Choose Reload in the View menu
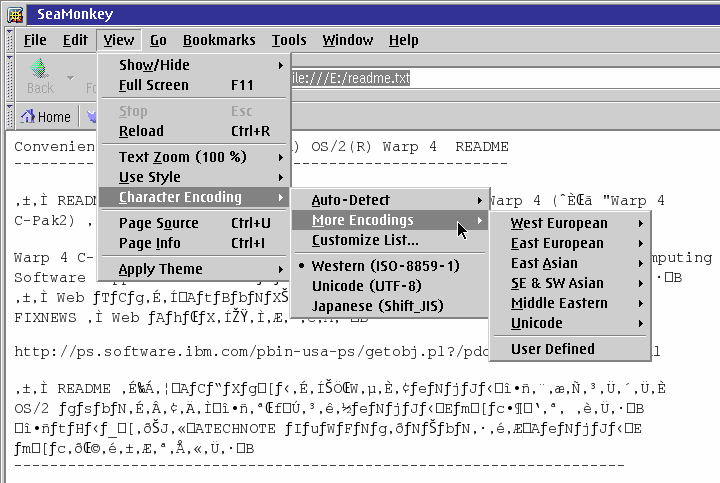 coord(141,131)
